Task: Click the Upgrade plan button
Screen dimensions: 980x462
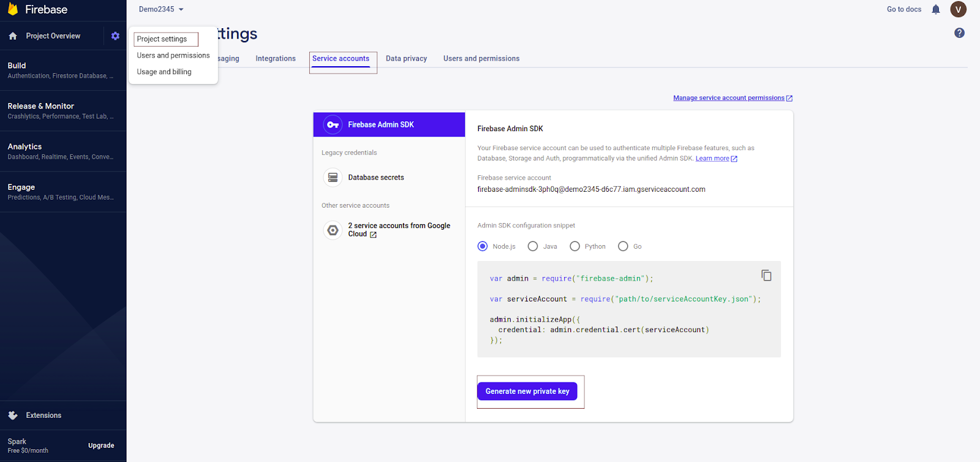Action: (101, 445)
